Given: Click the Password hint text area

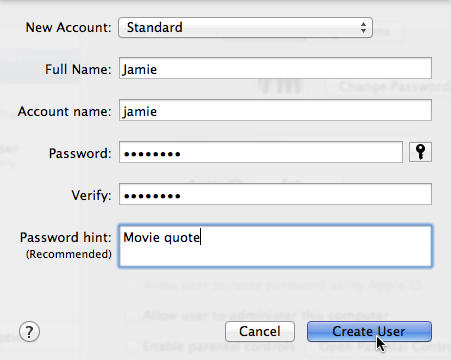Looking at the screenshot, I should [275, 246].
